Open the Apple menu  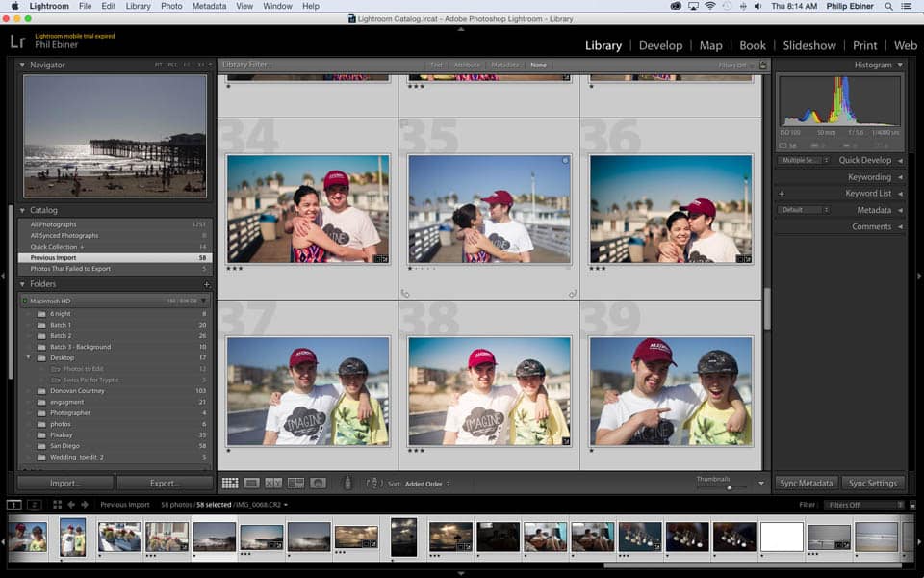14,6
